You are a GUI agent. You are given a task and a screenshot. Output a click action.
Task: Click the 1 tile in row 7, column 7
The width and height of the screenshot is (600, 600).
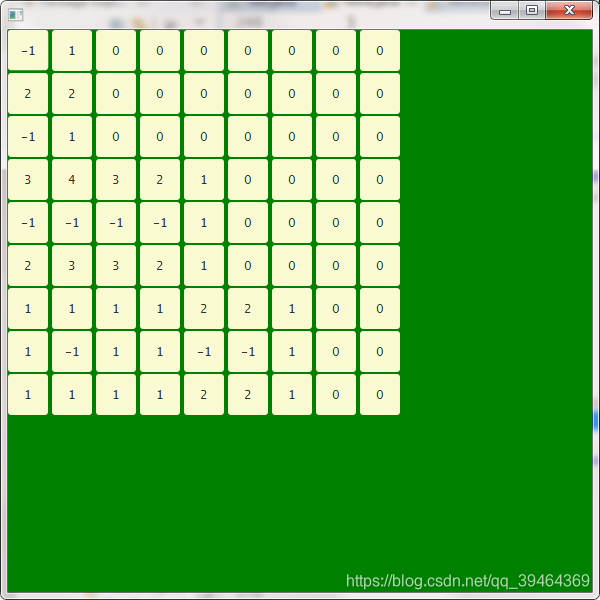pyautogui.click(x=292, y=309)
